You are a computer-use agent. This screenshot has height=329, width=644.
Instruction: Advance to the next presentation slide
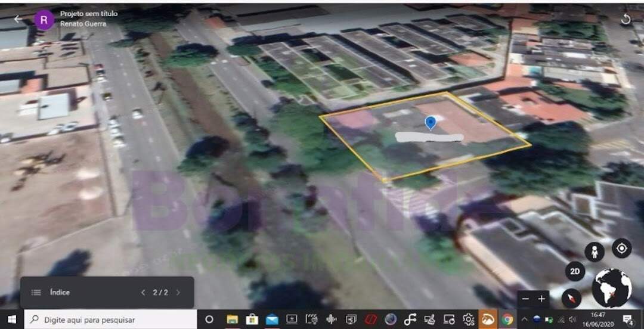178,293
